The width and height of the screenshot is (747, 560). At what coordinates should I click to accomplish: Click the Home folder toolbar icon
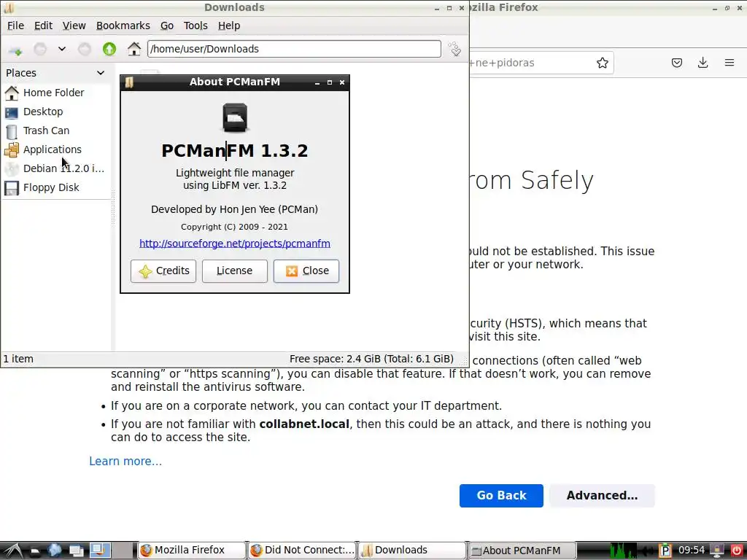[x=134, y=49]
